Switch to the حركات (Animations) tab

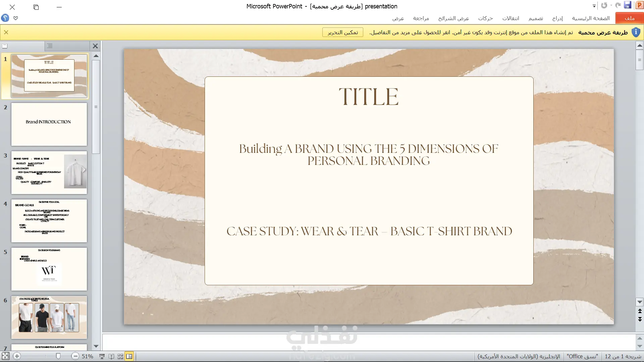click(x=485, y=18)
